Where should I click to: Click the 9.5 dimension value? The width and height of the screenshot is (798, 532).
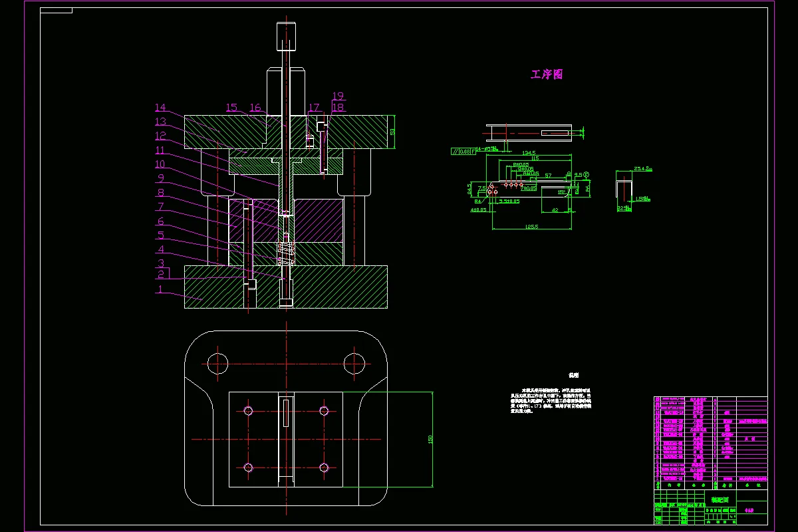tap(577, 175)
